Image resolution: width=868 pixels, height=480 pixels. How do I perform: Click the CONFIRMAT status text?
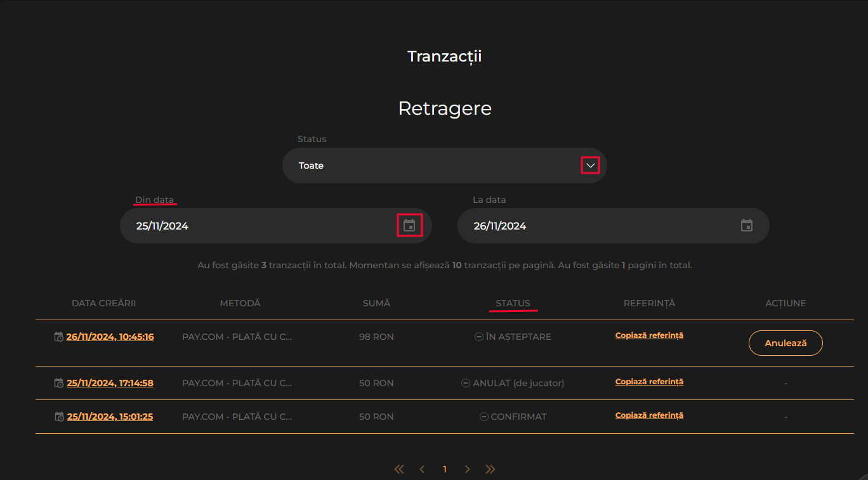[518, 417]
